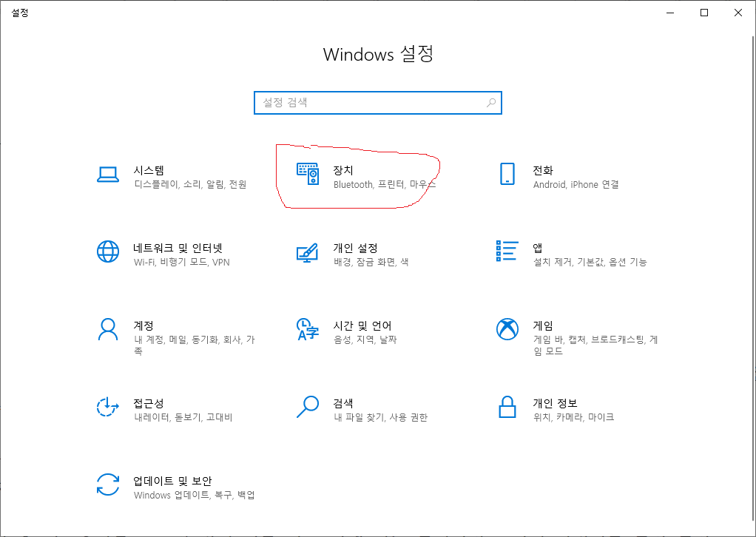Click the text 음성, 지역, 날짜
Viewport: 756px width, 537px height.
click(x=365, y=340)
